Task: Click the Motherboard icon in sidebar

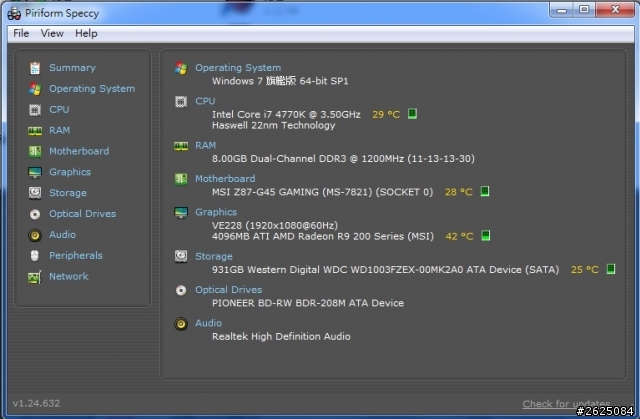Action: tap(35, 151)
